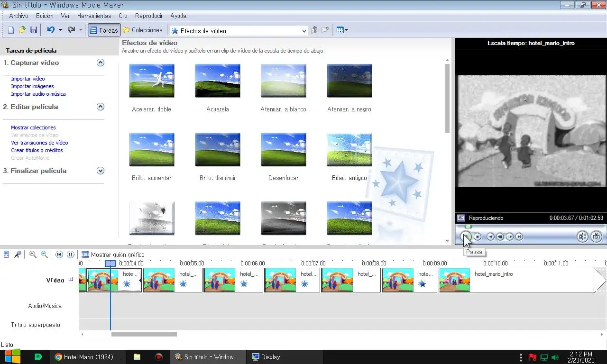
Task: Click the Redo arrow icon
Action: pyautogui.click(x=71, y=30)
